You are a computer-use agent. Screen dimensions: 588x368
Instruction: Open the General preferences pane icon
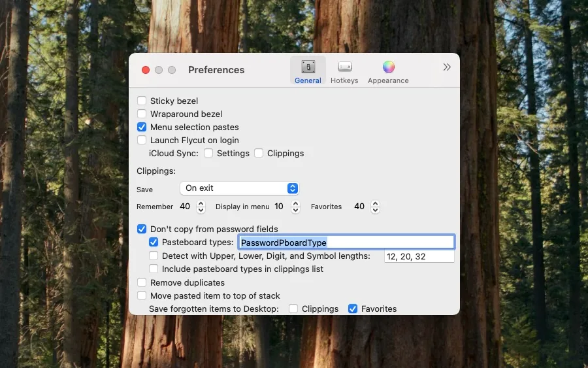308,71
